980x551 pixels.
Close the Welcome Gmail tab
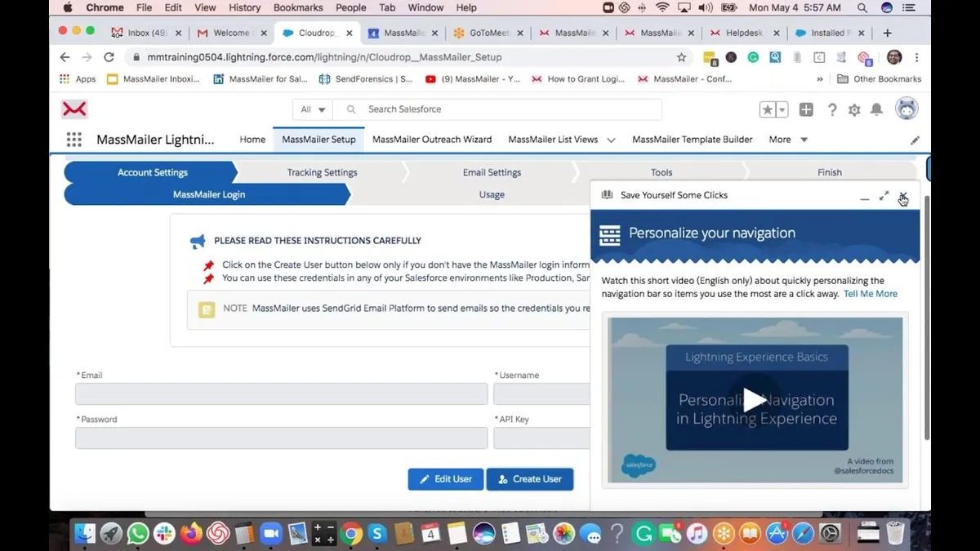tap(263, 33)
